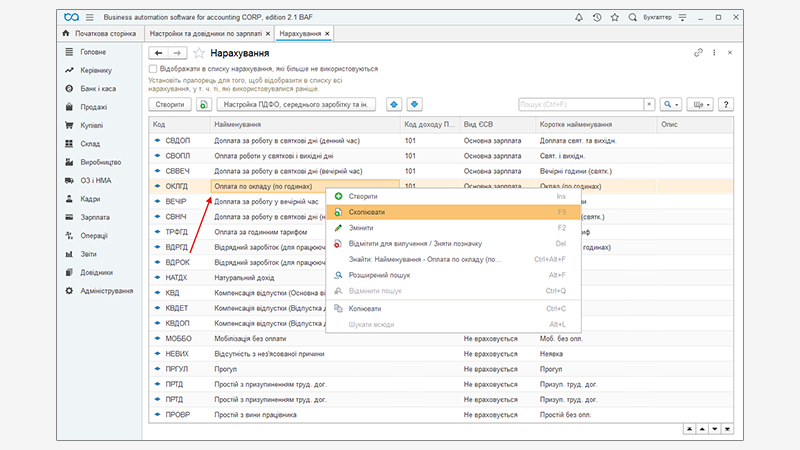
Task: Open Зарплата section in the sidebar
Action: (x=95, y=216)
